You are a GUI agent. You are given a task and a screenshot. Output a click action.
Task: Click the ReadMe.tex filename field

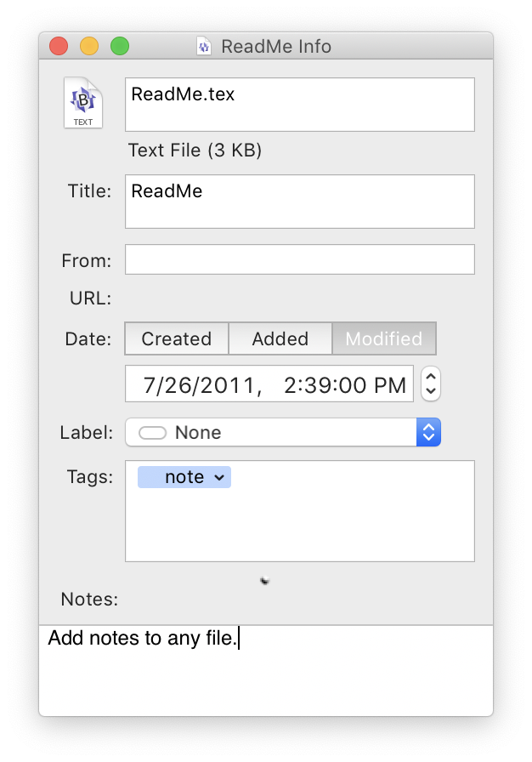299,105
